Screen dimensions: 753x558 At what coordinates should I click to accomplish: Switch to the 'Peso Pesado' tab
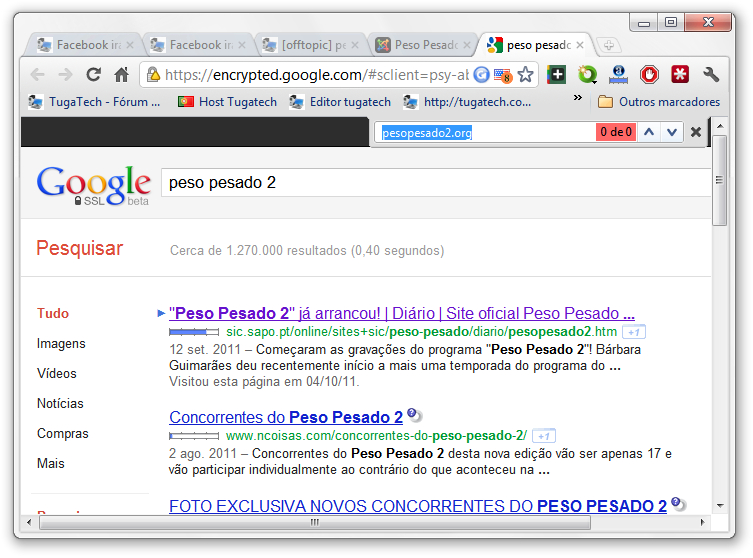[x=419, y=45]
